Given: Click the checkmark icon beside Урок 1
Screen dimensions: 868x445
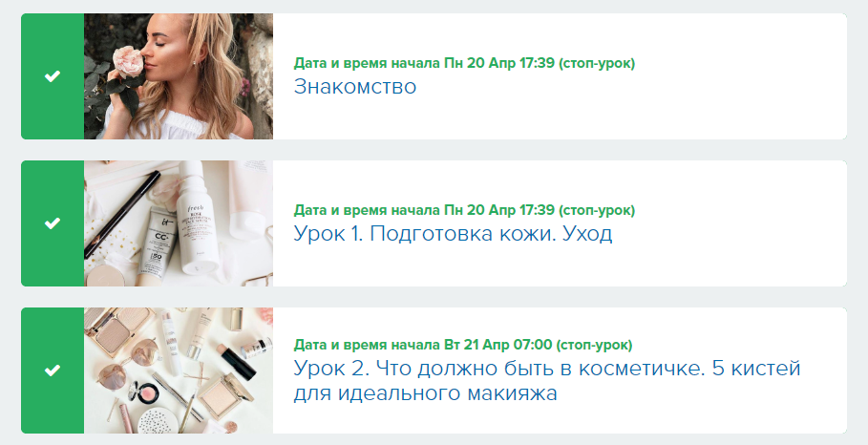Looking at the screenshot, I should coord(53,223).
